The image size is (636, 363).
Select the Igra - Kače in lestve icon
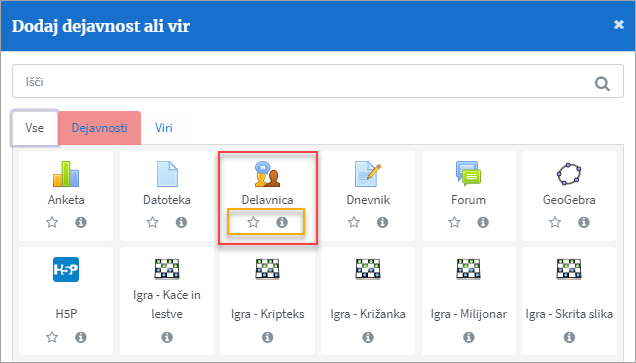click(x=167, y=269)
